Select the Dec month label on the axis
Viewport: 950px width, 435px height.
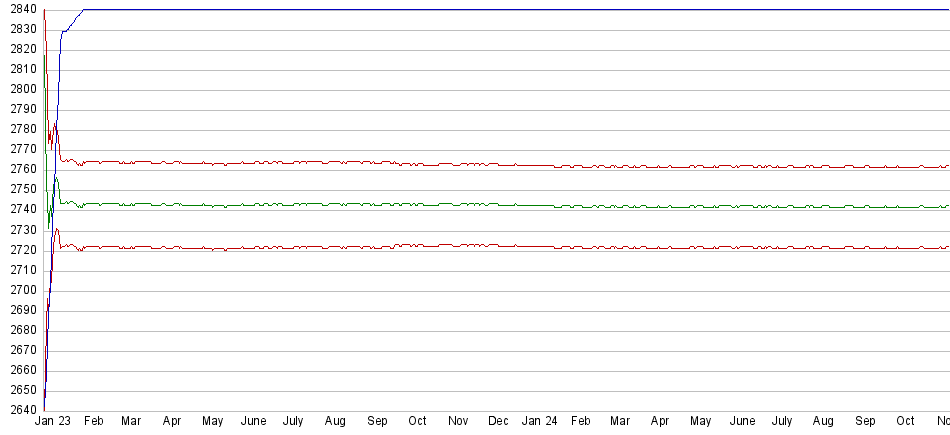click(x=499, y=422)
